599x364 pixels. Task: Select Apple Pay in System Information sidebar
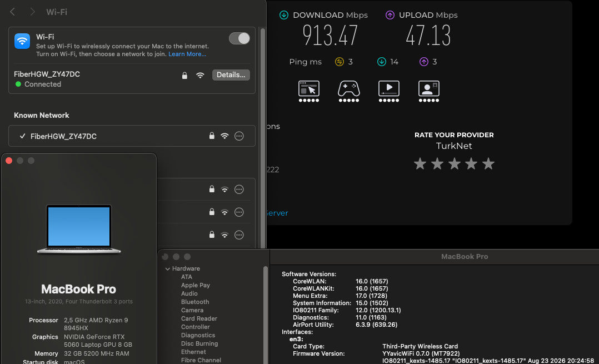pos(195,285)
